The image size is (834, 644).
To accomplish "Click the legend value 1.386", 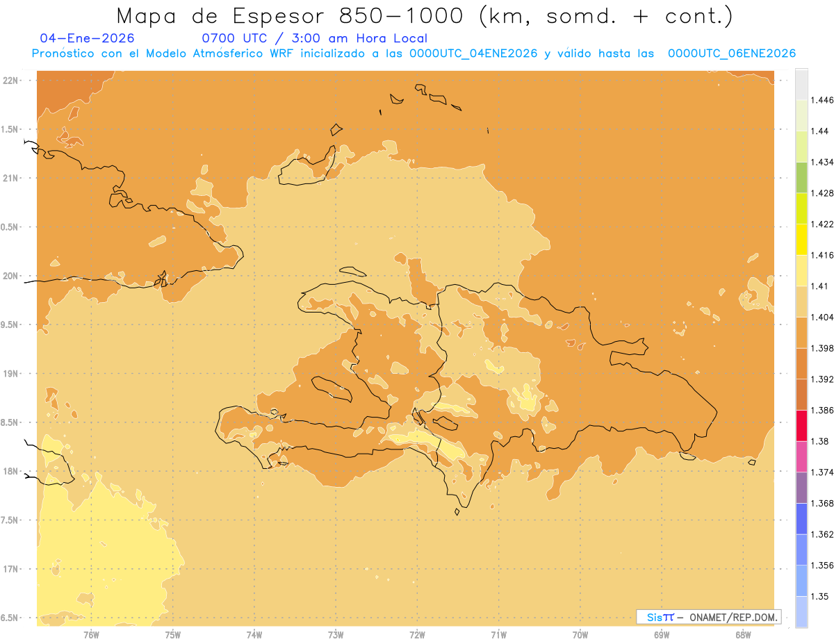I will (x=823, y=410).
